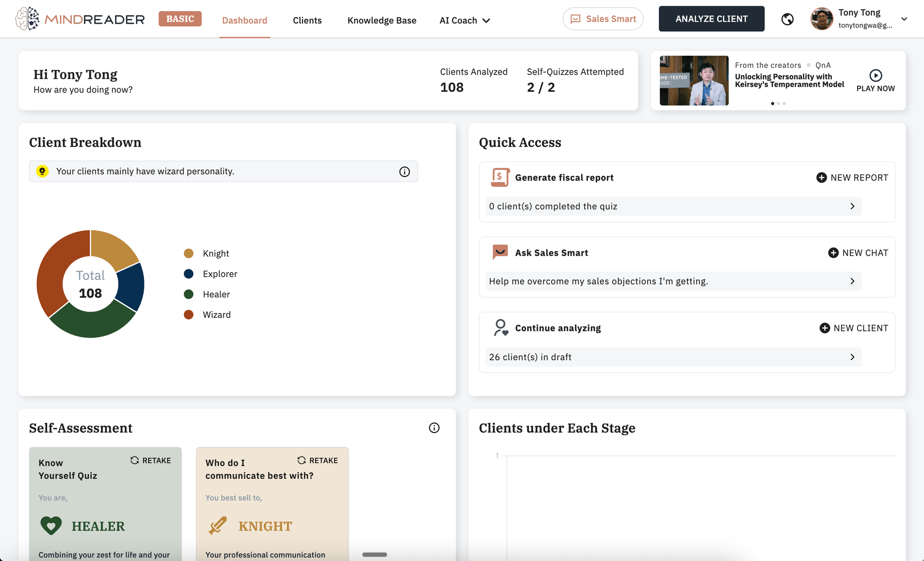Click the Play Now video icon
This screenshot has height=561, width=924.
click(875, 76)
